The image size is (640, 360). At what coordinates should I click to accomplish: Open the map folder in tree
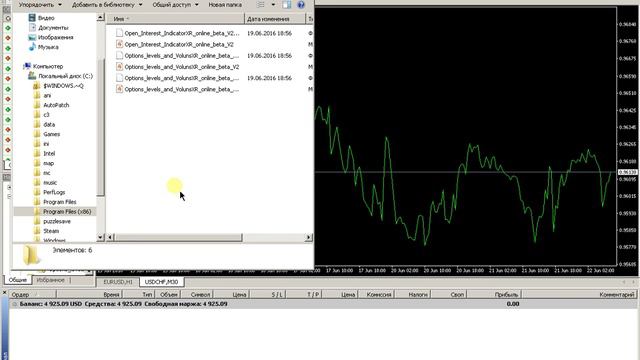[x=49, y=163]
